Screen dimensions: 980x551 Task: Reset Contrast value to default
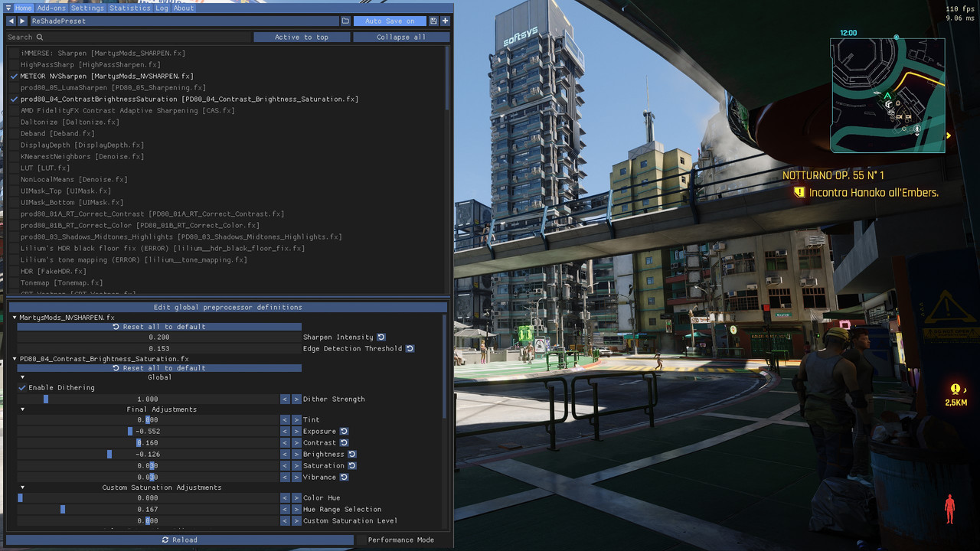point(344,443)
